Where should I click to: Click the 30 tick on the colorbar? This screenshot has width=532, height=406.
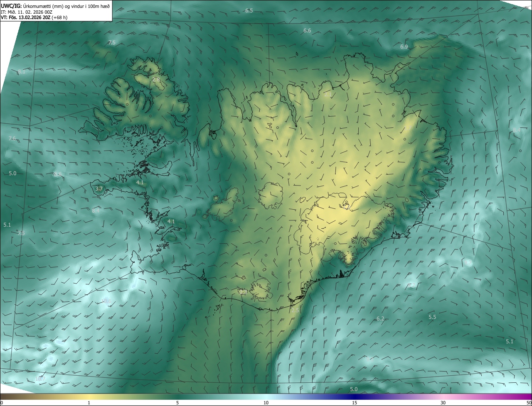coord(443,403)
